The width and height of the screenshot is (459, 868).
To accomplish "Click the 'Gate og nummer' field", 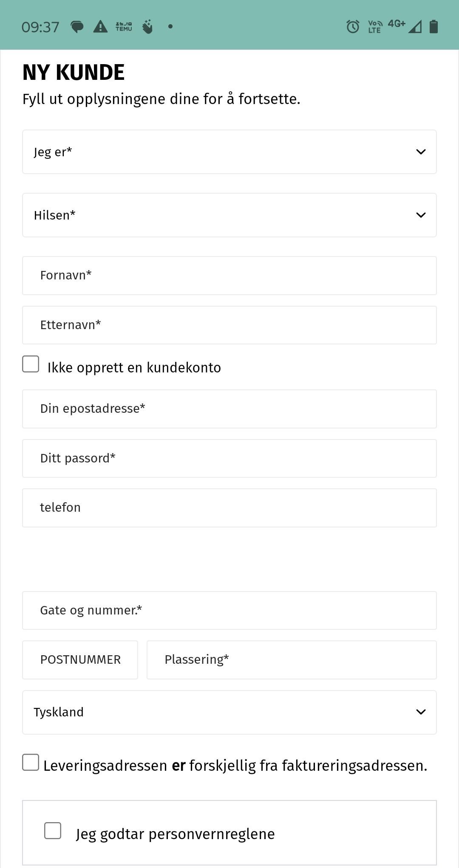I will (229, 611).
